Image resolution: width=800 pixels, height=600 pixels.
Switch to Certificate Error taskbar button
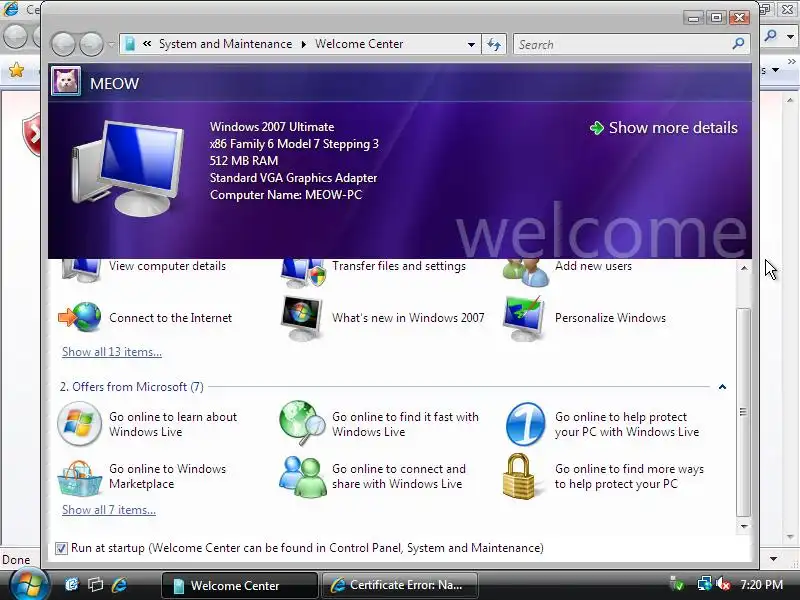click(399, 585)
